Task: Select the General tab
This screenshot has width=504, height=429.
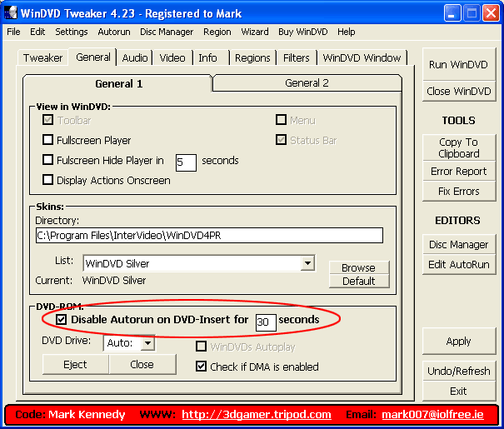Action: pyautogui.click(x=93, y=57)
